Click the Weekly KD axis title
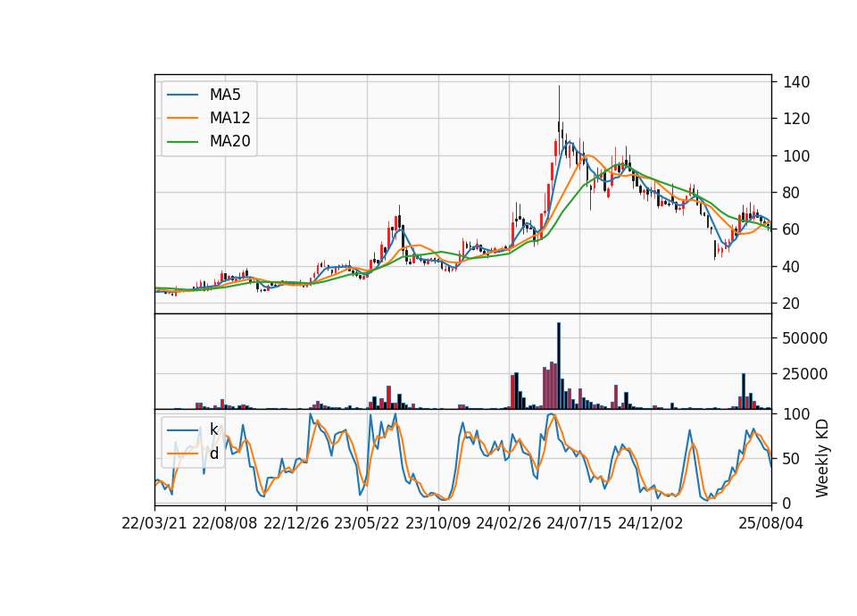Viewport: 857px width, 616px height. click(x=822, y=459)
